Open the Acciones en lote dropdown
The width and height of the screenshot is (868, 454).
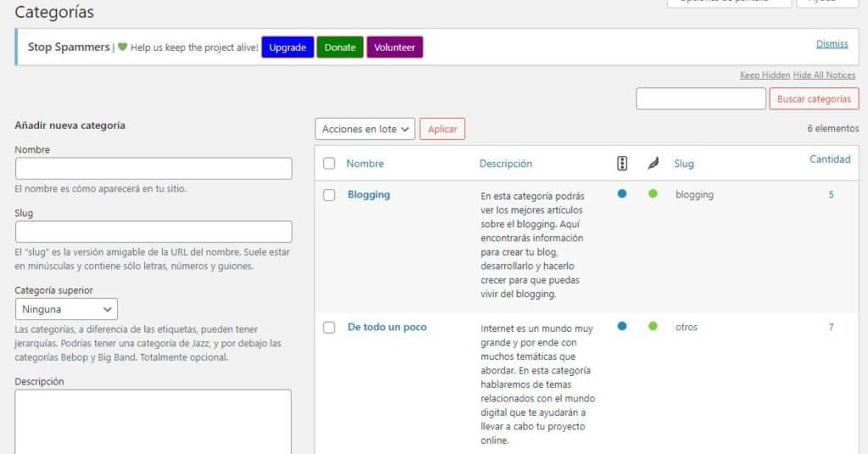click(x=364, y=129)
